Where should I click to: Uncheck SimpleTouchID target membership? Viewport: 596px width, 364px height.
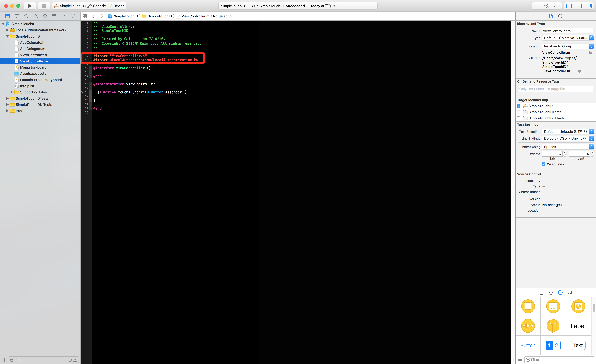click(x=518, y=106)
